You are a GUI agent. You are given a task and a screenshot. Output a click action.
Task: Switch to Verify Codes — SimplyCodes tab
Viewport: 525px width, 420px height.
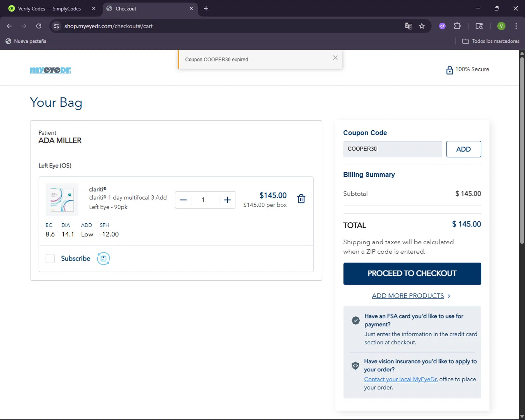[49, 9]
